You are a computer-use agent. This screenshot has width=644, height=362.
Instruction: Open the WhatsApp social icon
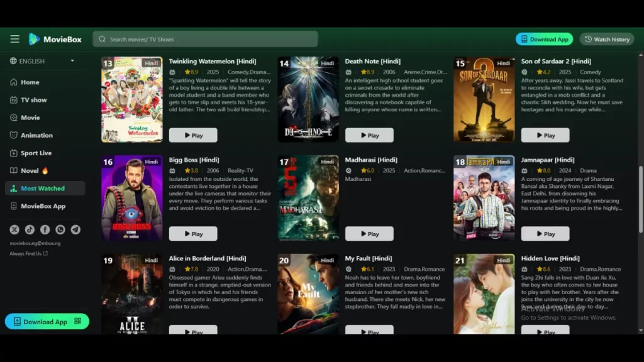click(x=60, y=229)
